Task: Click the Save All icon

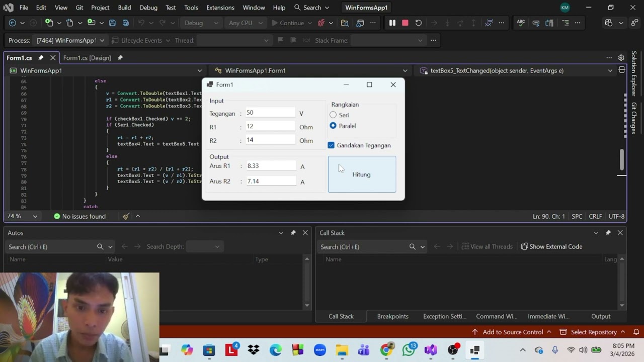Action: click(126, 23)
